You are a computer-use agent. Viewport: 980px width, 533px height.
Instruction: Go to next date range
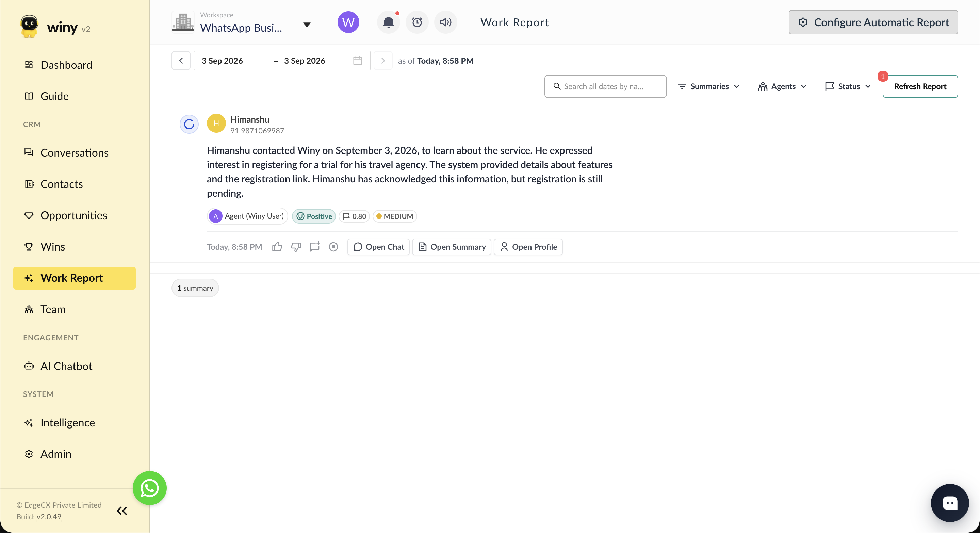(x=383, y=61)
